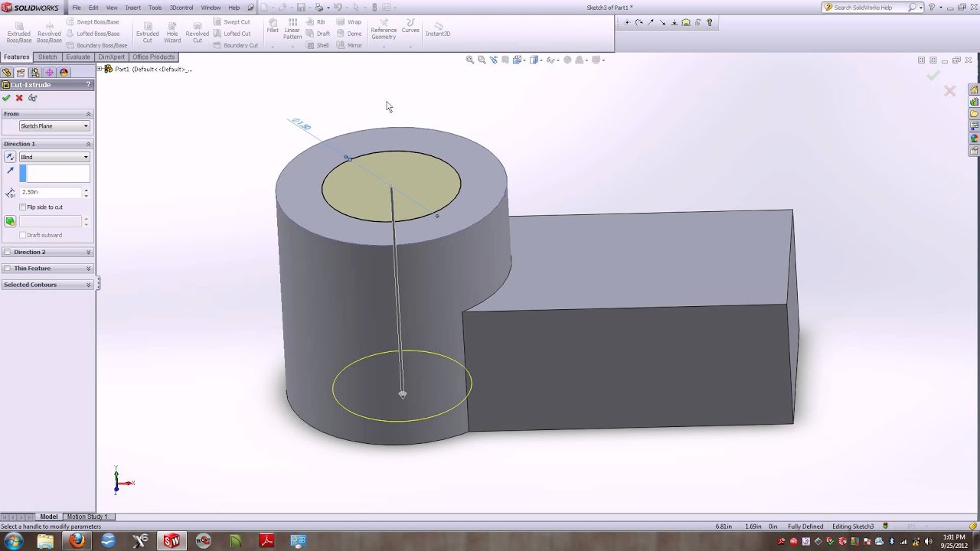Click the Cut-Extrude help question mark
980x551 pixels.
[x=88, y=85]
